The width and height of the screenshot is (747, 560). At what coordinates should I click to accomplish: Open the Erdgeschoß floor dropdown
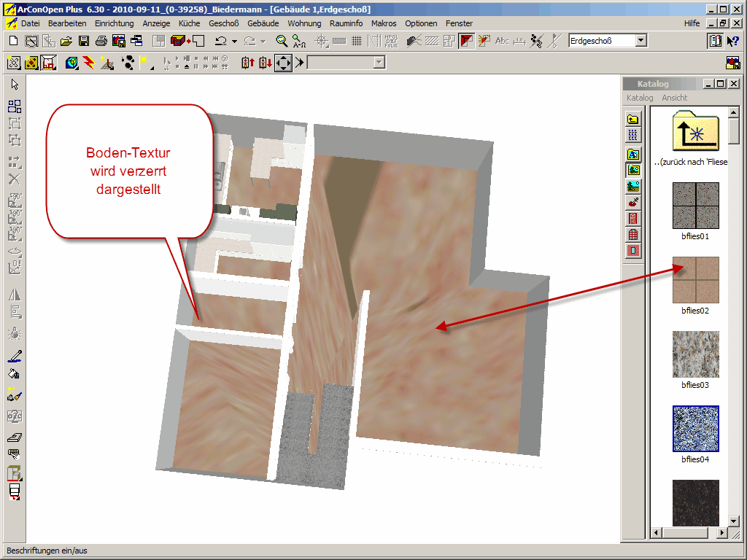tap(640, 41)
